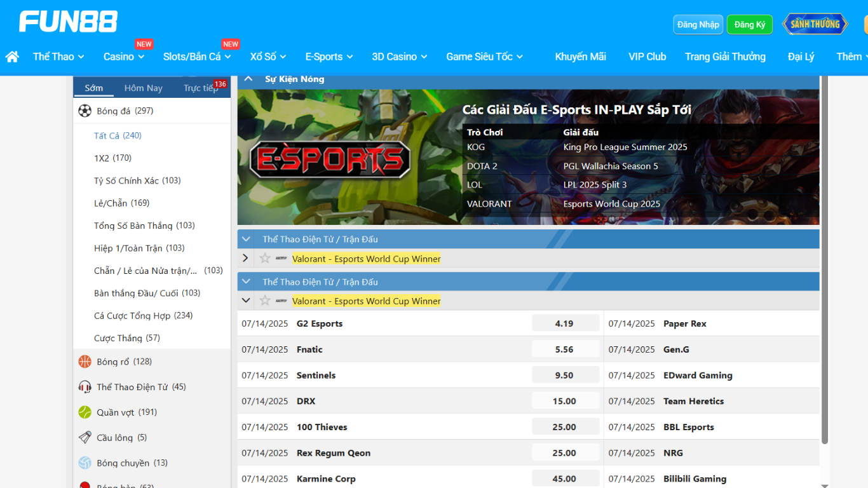
Task: Expand the collapsed Valorant World Cup Winner row
Action: pyautogui.click(x=245, y=259)
